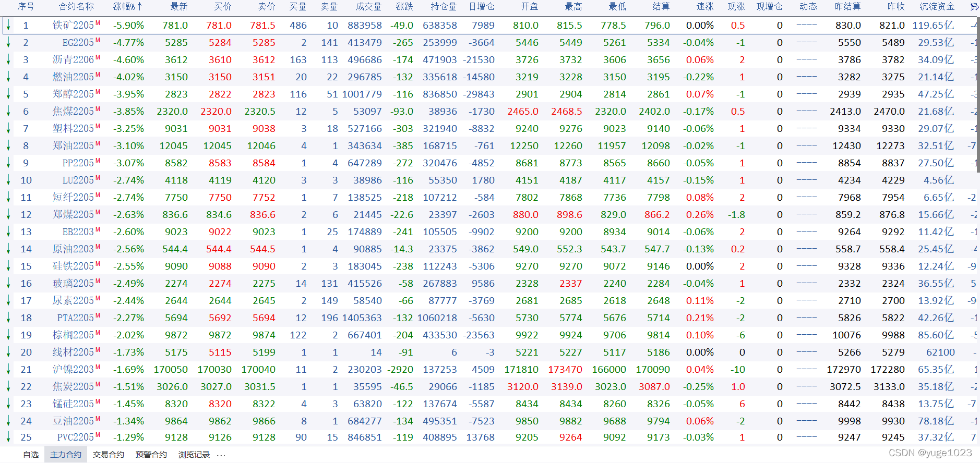The height and width of the screenshot is (463, 980).
Task: Expand more columns with the top-right double arrow
Action: 974,7
